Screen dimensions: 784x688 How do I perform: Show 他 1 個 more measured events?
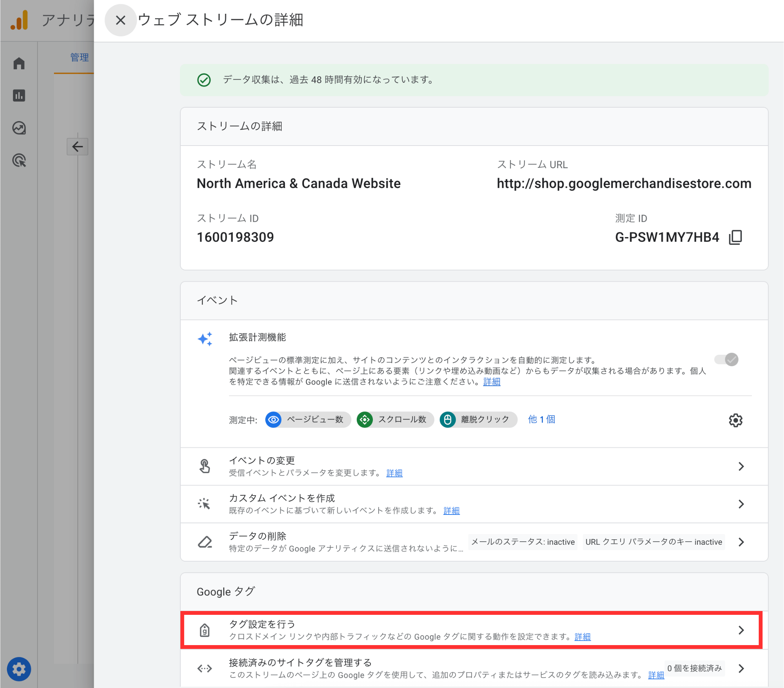(542, 419)
